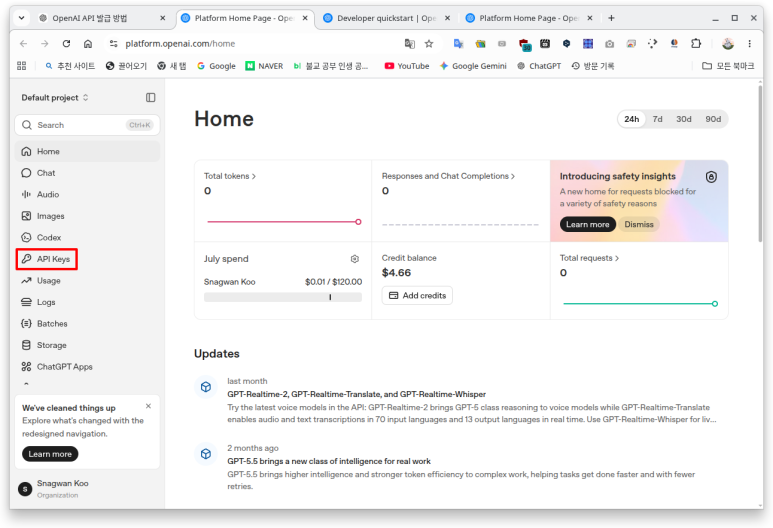Open Responses and Chat Completions details

[x=448, y=176]
